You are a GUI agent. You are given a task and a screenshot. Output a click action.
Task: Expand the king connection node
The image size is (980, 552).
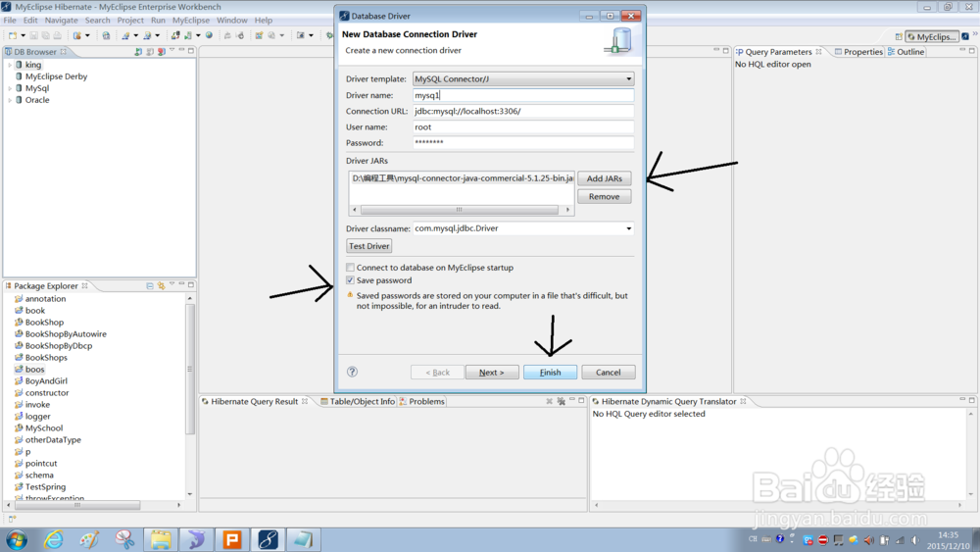coord(10,65)
